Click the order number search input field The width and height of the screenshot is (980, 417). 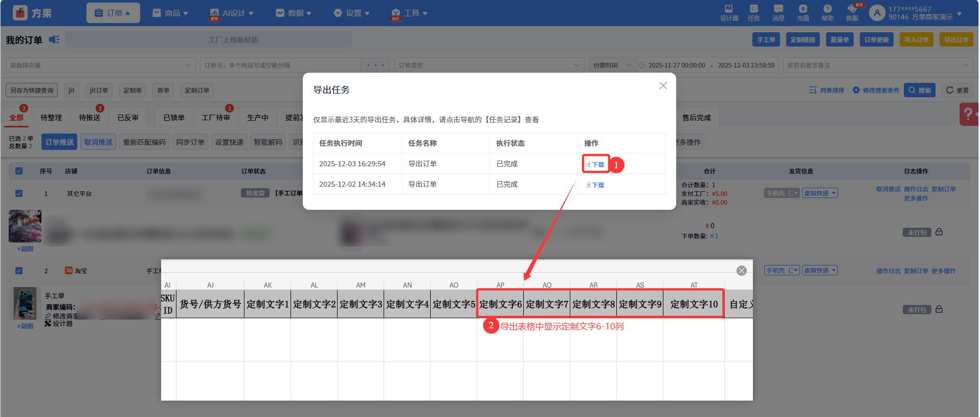click(280, 65)
